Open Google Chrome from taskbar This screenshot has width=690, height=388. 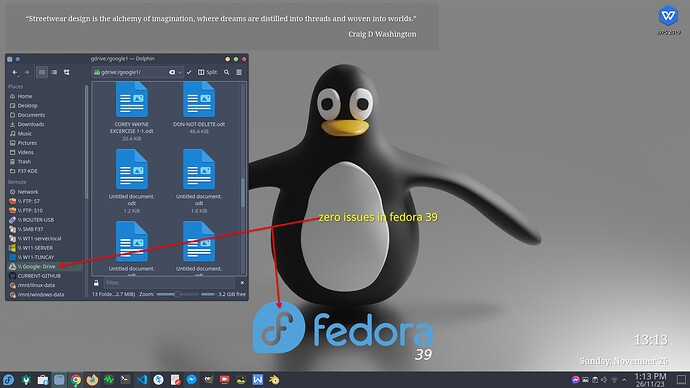76,380
